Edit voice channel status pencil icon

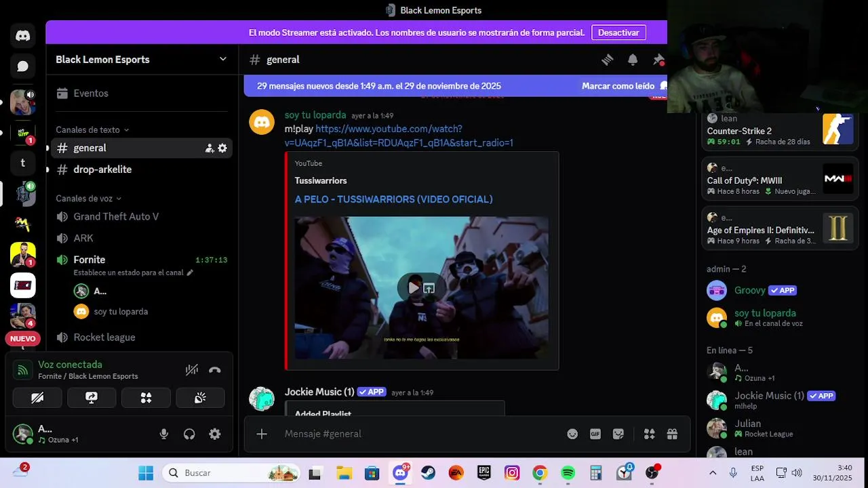point(190,272)
